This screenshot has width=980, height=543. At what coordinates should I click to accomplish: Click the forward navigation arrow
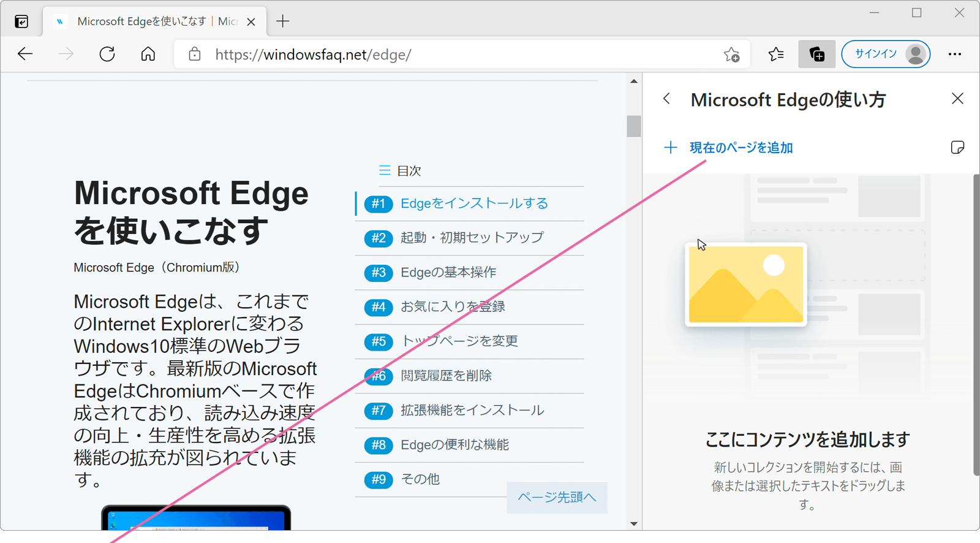[66, 54]
